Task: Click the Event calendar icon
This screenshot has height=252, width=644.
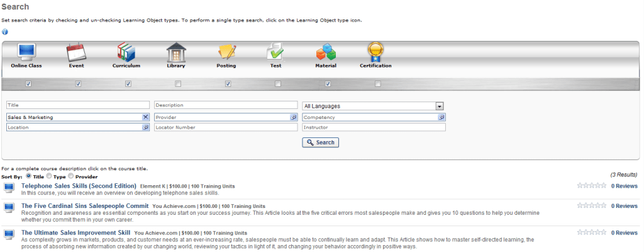Action: 76,52
